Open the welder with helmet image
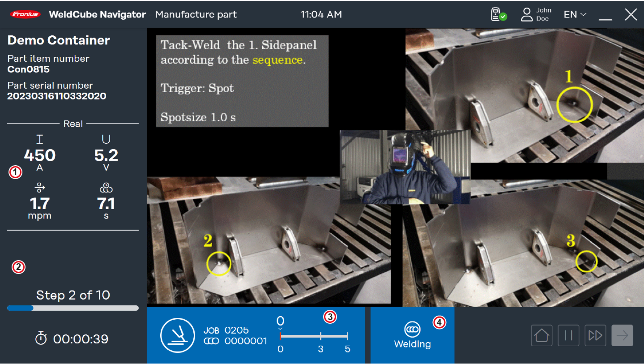Viewport: 644px width, 364px height. click(405, 167)
